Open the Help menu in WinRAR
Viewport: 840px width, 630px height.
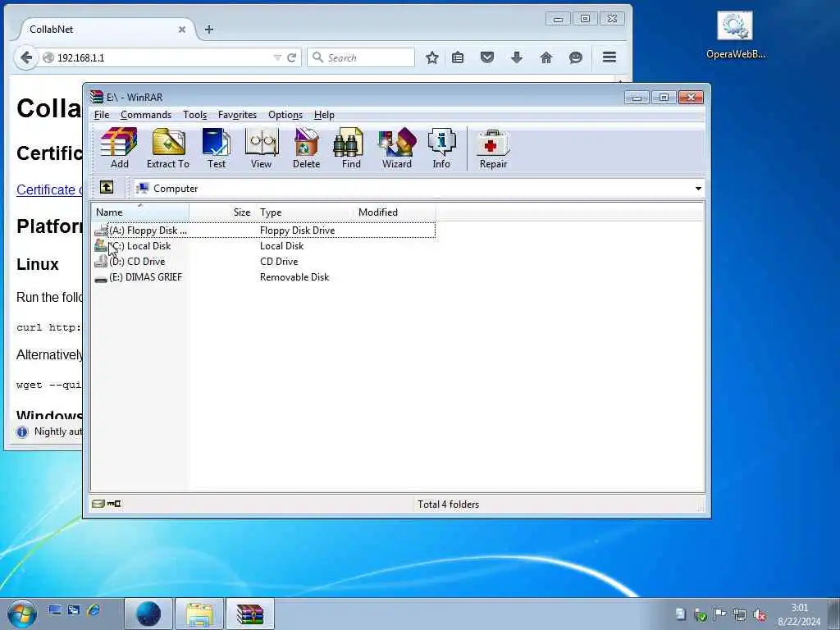(x=324, y=115)
